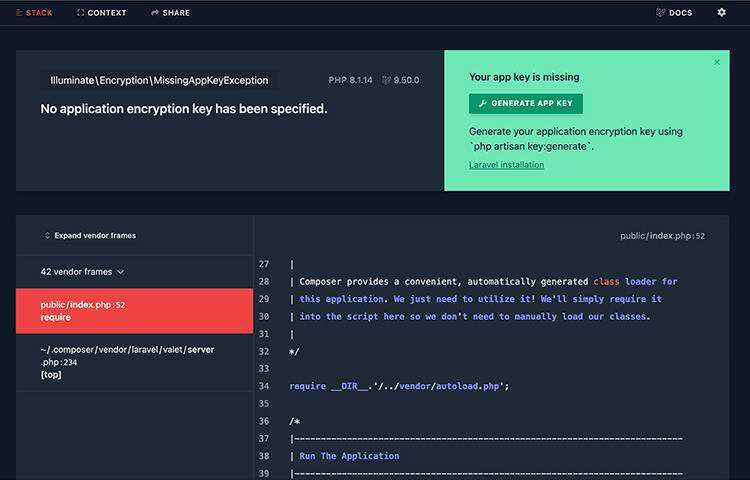Click the Generate App Key button
Image resolution: width=750 pixels, height=480 pixels.
pos(525,104)
